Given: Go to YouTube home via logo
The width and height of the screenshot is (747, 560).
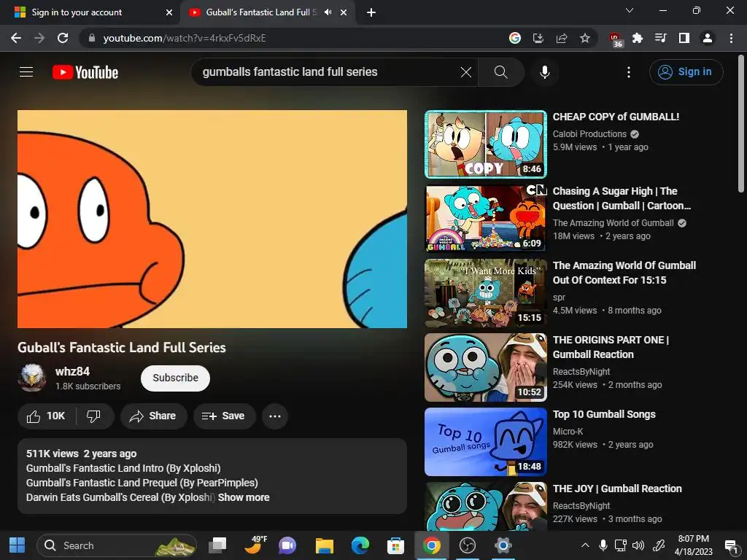Looking at the screenshot, I should pyautogui.click(x=85, y=72).
